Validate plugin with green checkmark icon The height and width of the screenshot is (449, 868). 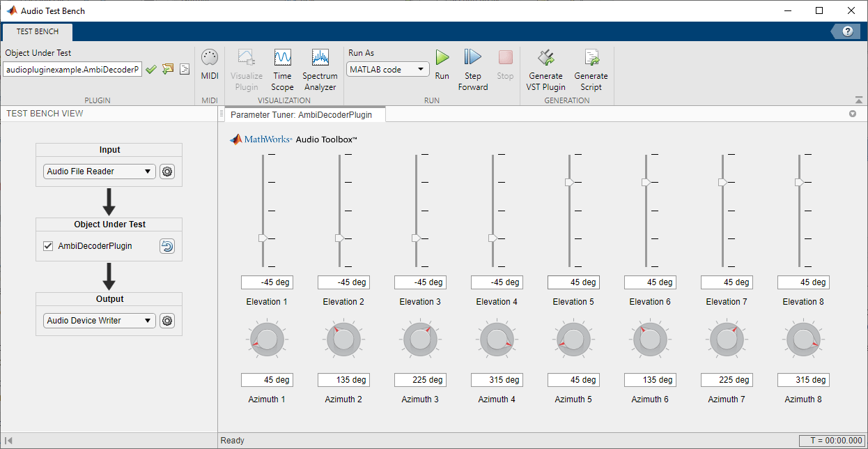coord(151,69)
